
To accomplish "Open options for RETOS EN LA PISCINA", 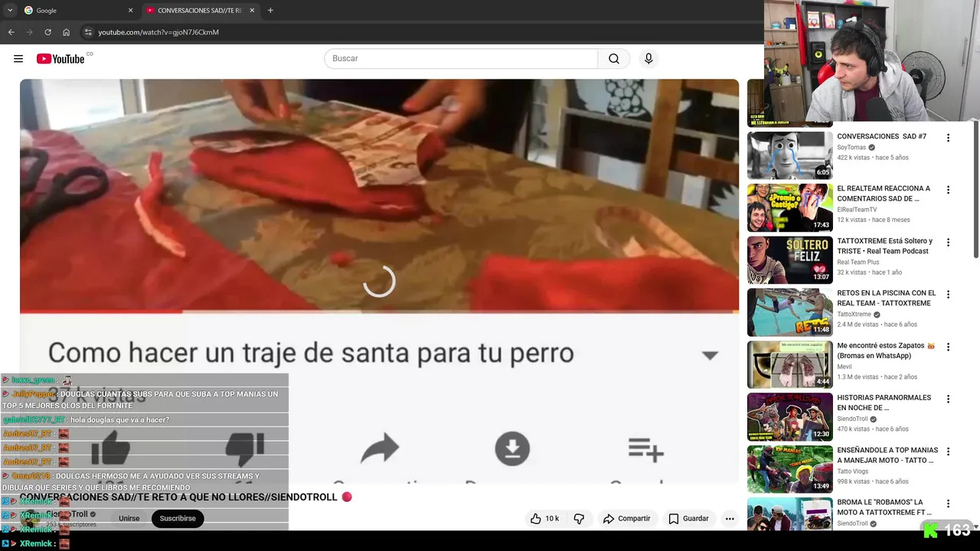I will [948, 295].
